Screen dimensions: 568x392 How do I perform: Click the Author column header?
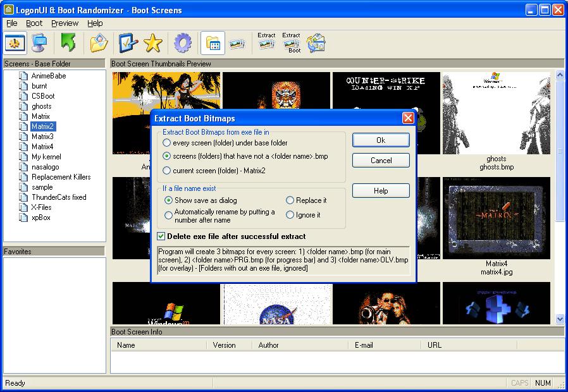[300, 345]
